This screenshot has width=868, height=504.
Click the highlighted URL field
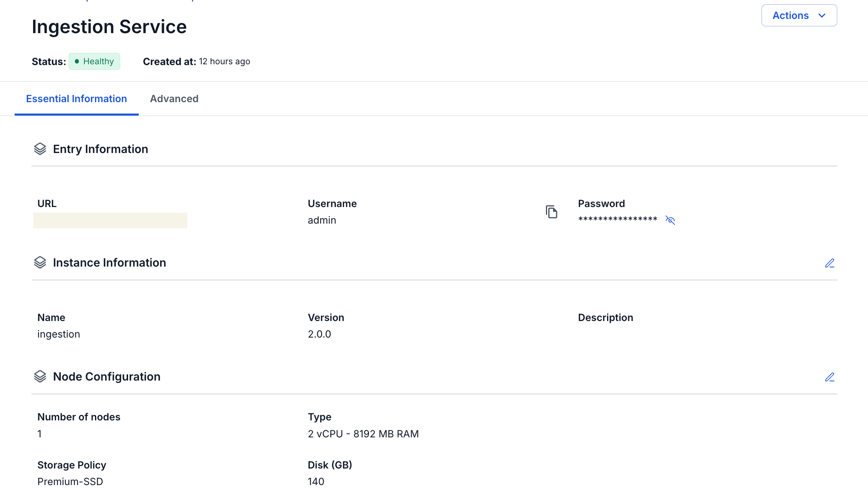pos(110,220)
